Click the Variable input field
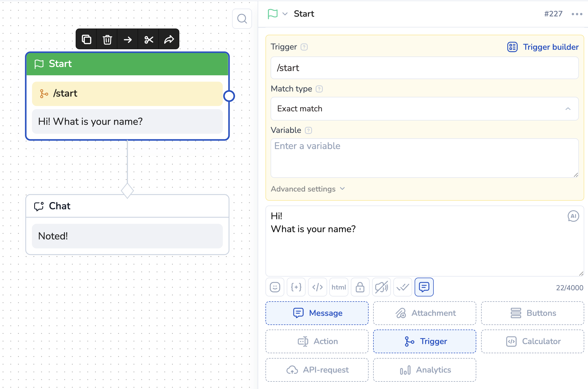This screenshot has height=389, width=588. point(424,158)
